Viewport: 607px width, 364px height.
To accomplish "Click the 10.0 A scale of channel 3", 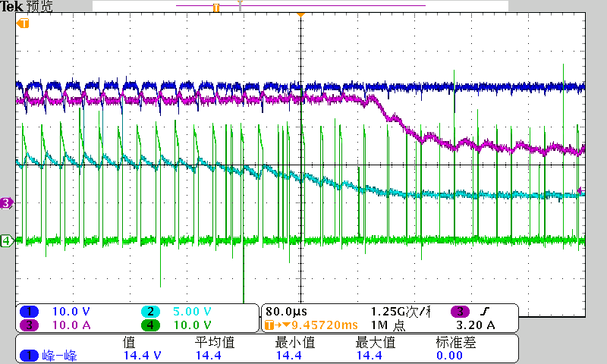I will [x=71, y=325].
